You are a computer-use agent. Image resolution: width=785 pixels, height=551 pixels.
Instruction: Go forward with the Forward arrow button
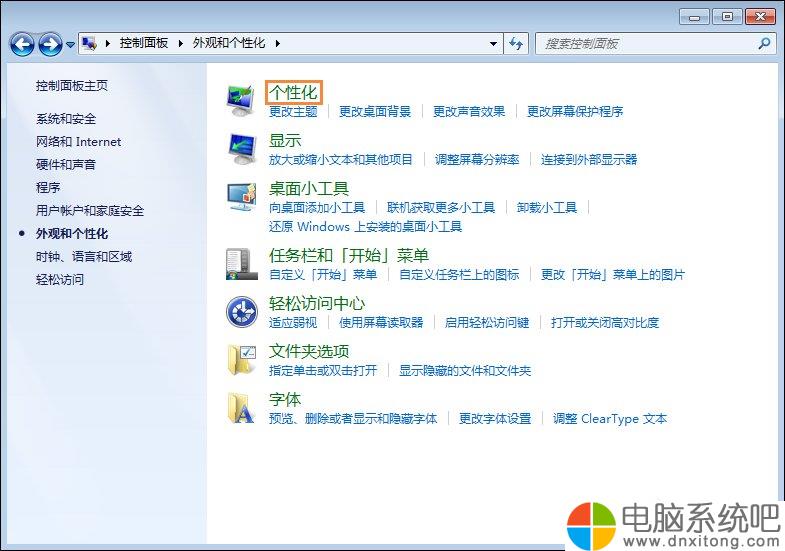(x=51, y=45)
